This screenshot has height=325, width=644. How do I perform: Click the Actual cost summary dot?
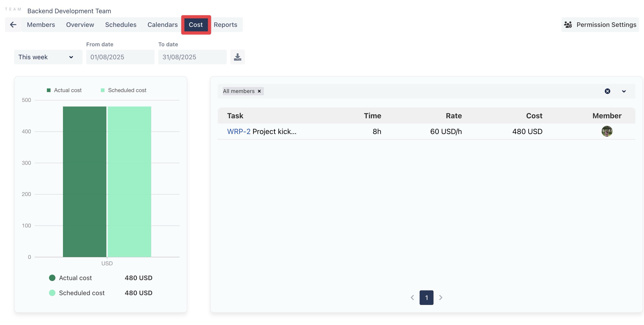coord(52,278)
